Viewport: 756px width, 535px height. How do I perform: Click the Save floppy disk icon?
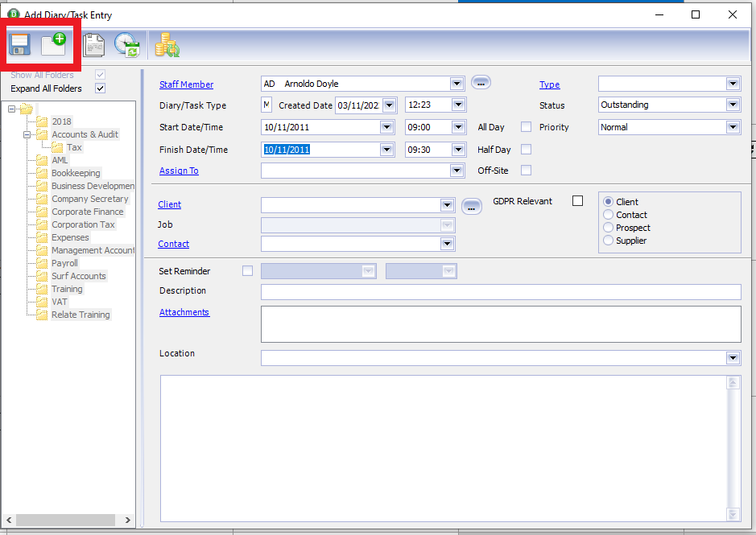pyautogui.click(x=20, y=44)
